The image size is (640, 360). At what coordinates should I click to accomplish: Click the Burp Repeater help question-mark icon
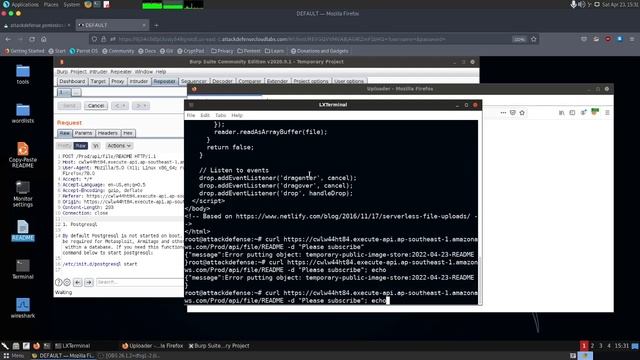[x=59, y=282]
